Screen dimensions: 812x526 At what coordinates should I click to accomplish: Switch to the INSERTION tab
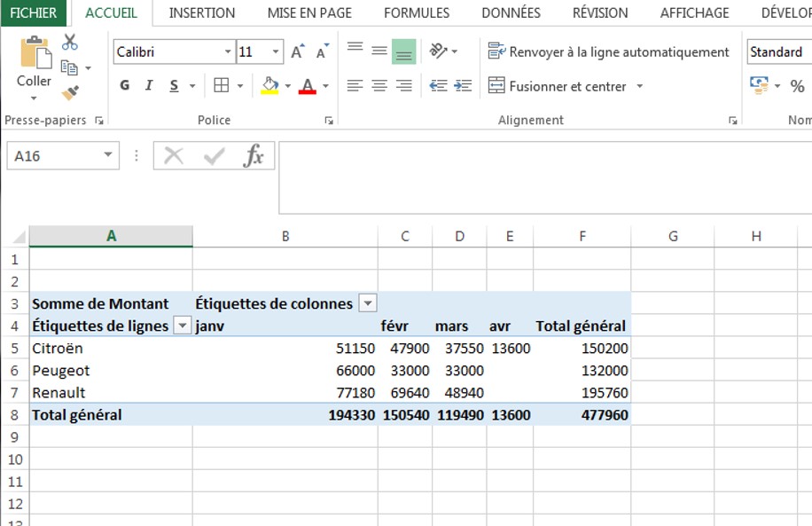point(202,13)
